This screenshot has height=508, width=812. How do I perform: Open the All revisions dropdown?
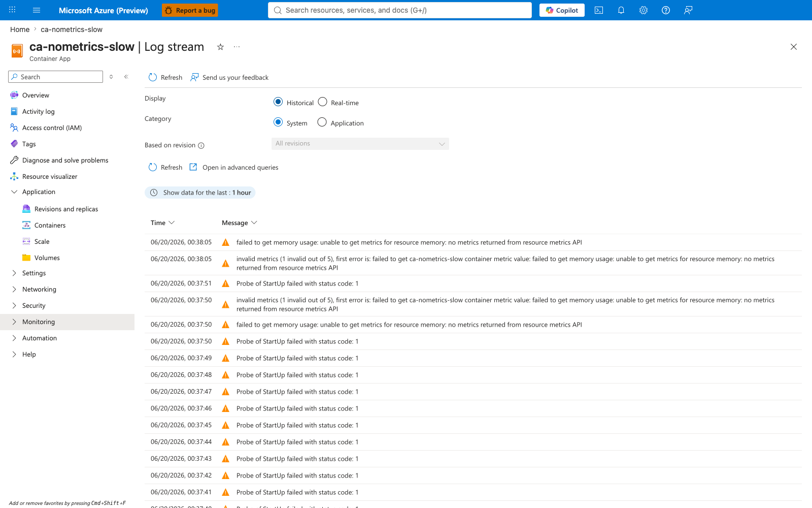[x=360, y=144]
